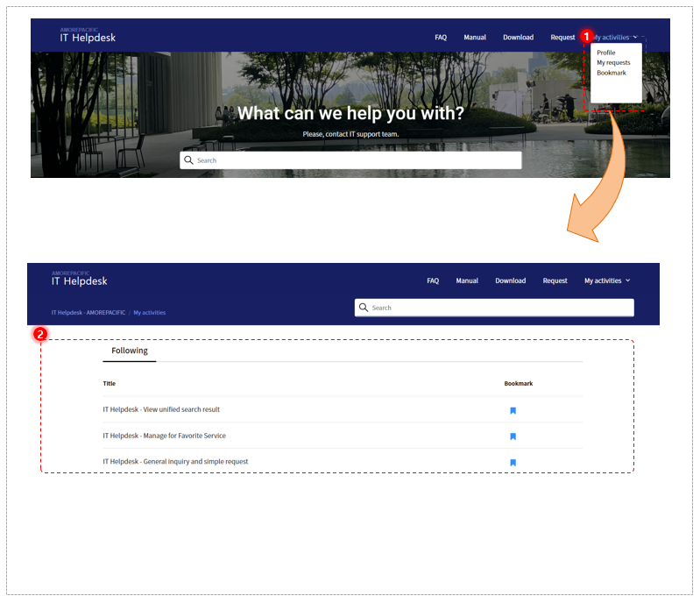Toggle bookmark for View unified search result
700x603 pixels.
(x=513, y=411)
